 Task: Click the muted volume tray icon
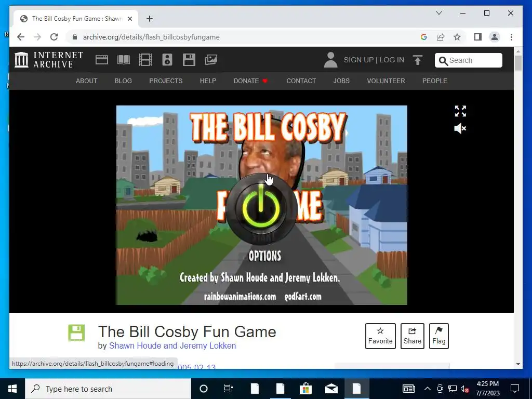coord(465,389)
